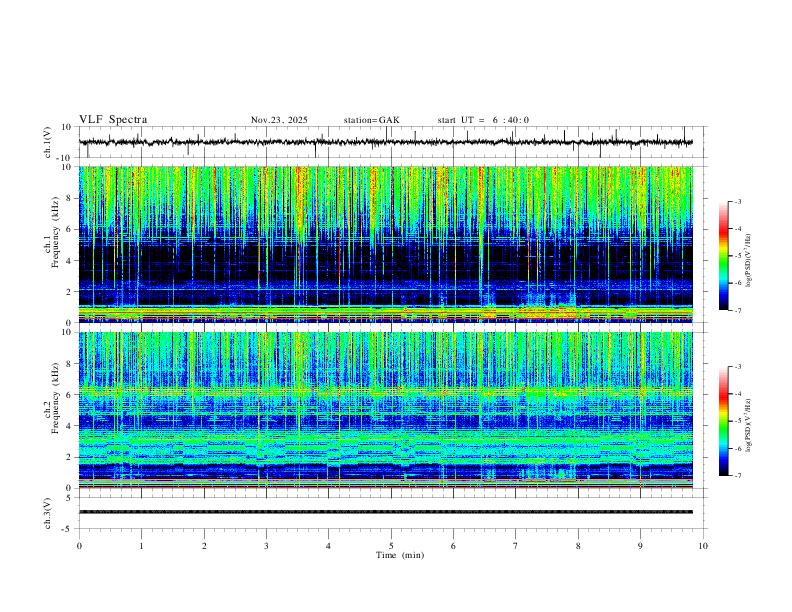Click the ch.1 spectrogram panel
The width and height of the screenshot is (792, 612).
click(386, 244)
